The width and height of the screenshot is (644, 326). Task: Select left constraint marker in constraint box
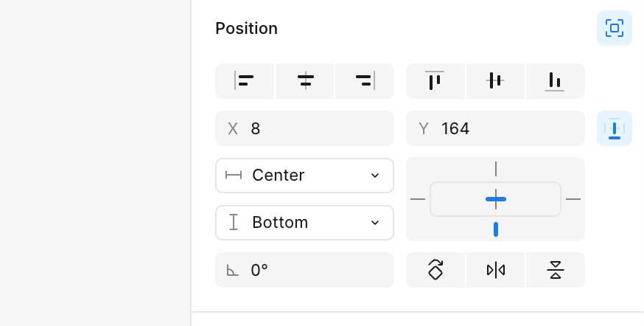418,199
